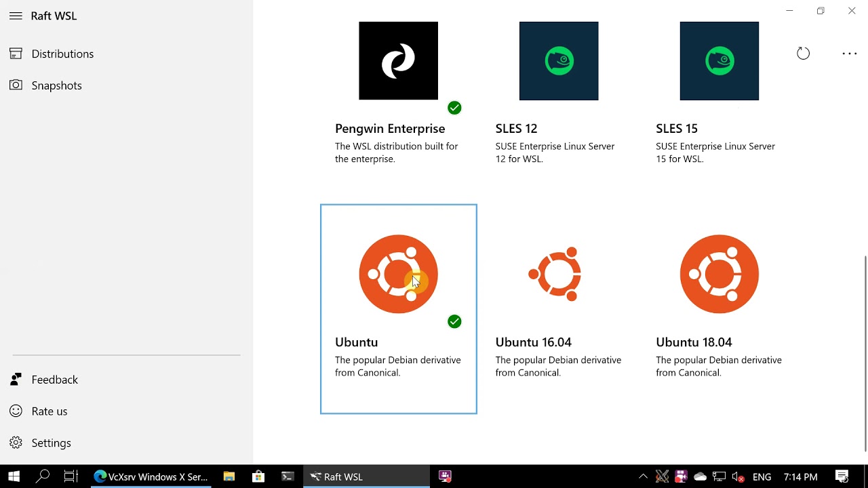Click the Ubuntu installed green checkmark
868x488 pixels.
(454, 321)
